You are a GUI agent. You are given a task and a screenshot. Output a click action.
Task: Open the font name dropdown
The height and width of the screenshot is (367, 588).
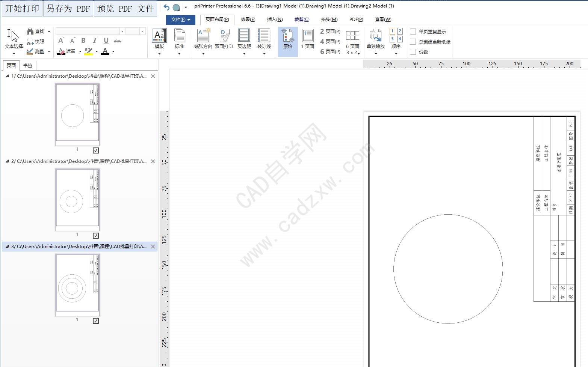pos(122,31)
